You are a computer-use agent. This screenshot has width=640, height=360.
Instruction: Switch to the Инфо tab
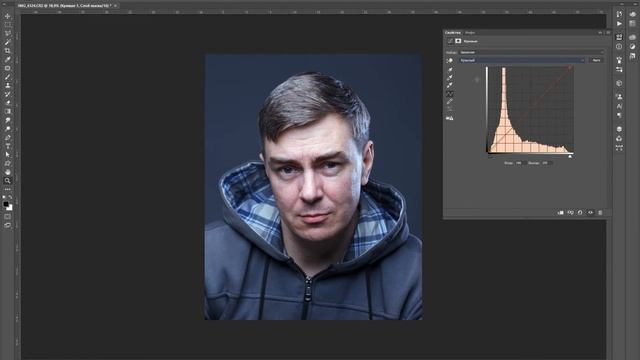[x=470, y=33]
